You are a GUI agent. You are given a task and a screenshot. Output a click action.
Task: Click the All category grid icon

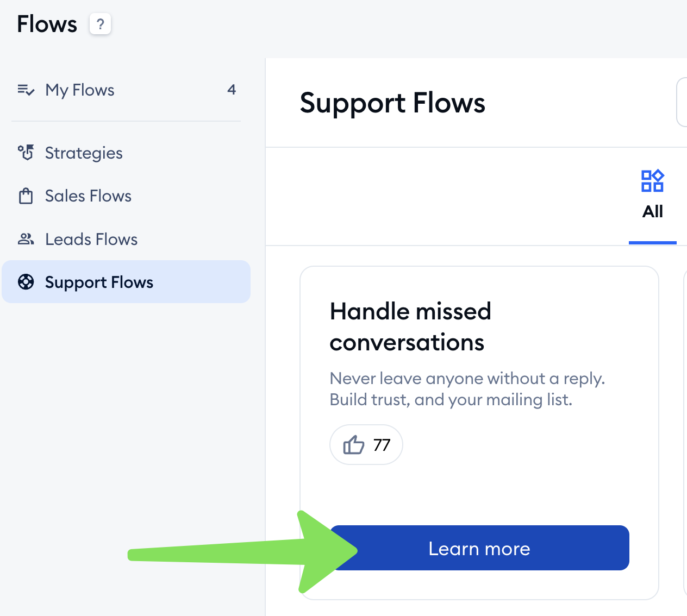[x=652, y=181]
